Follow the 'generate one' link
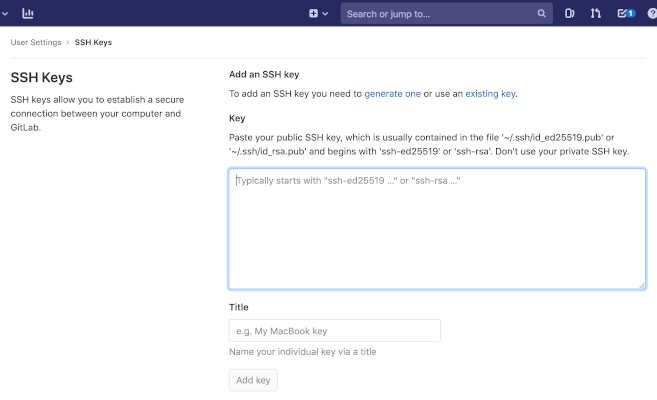Viewport: 657px width, 400px height. tap(392, 94)
